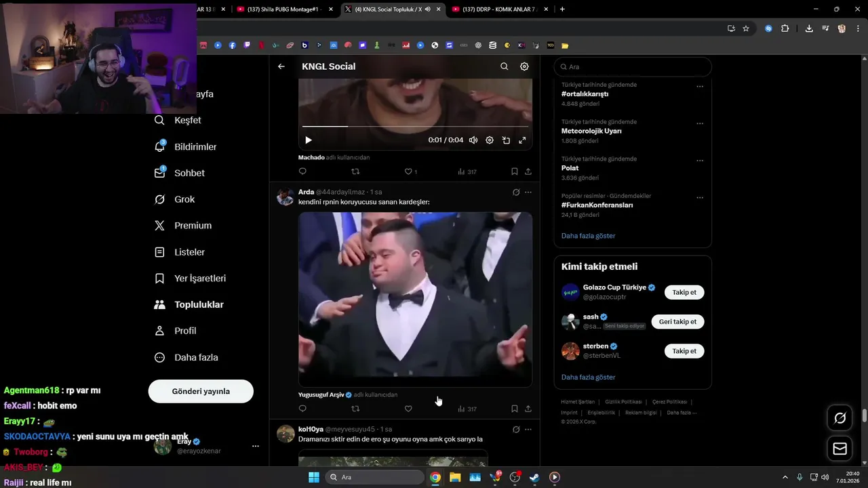
Task: Bookmark Arda's post
Action: pos(515,409)
